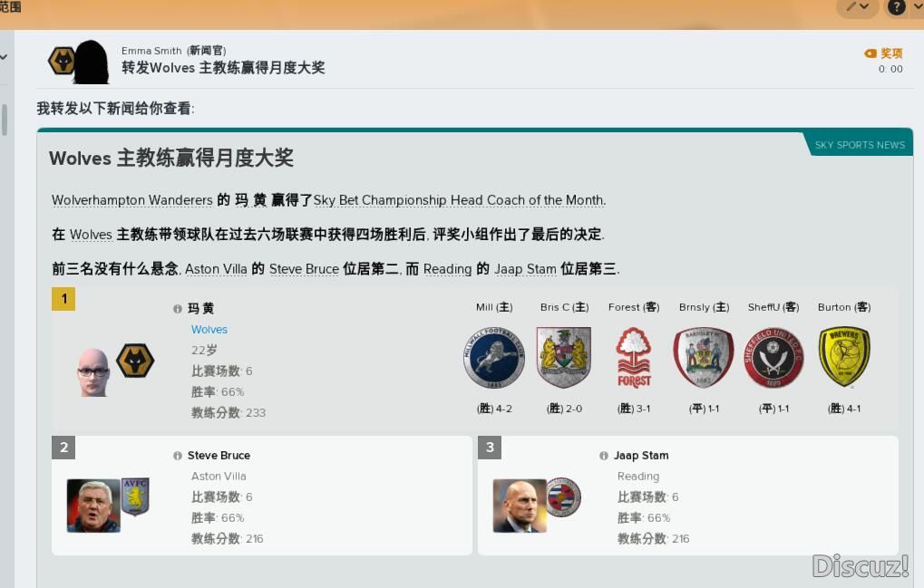Click the grey rank 2 badge
Image resolution: width=924 pixels, height=588 pixels.
[63, 448]
